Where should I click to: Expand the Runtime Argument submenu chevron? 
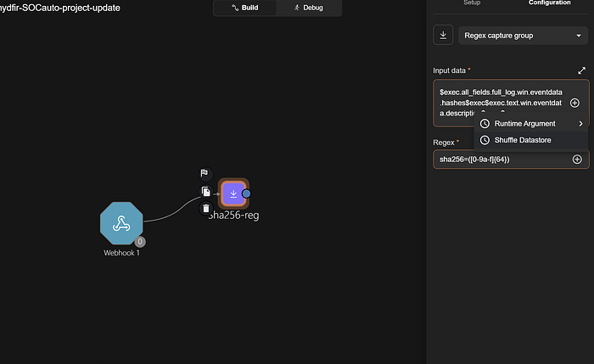(580, 124)
